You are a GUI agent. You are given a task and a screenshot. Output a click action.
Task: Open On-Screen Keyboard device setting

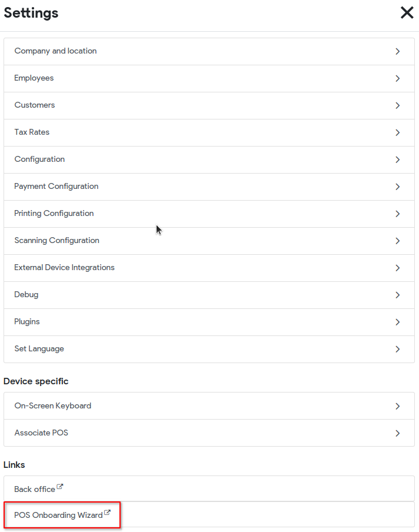[209, 406]
